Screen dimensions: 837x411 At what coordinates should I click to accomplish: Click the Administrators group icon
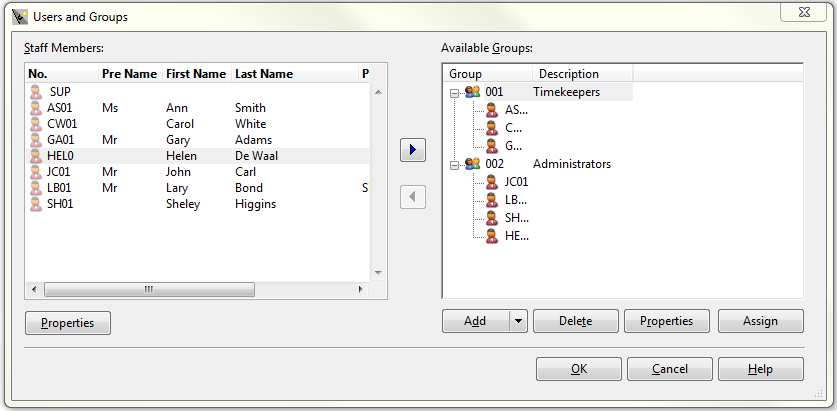tap(473, 164)
